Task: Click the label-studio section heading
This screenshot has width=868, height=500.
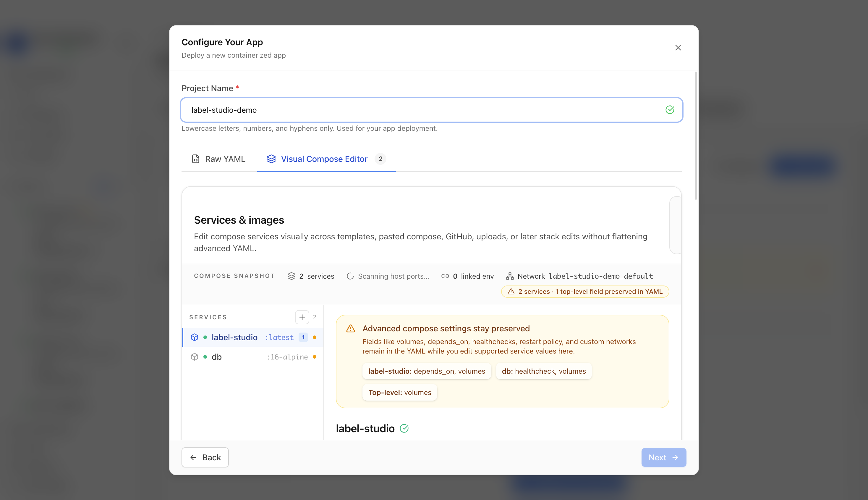Action: pos(365,428)
